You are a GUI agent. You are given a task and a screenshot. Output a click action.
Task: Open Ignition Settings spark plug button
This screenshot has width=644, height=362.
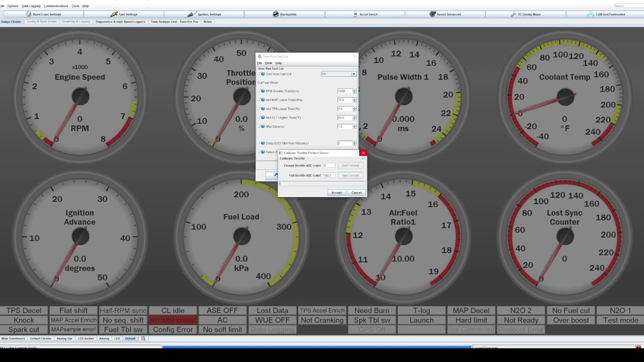click(204, 14)
